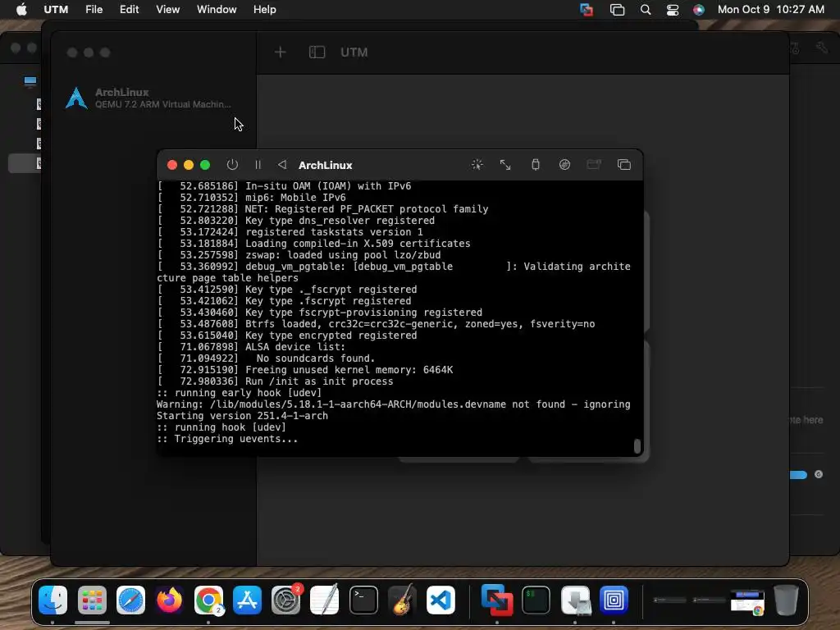The width and height of the screenshot is (840, 630).
Task: Open Launchpad from the Dock
Action: (92, 600)
